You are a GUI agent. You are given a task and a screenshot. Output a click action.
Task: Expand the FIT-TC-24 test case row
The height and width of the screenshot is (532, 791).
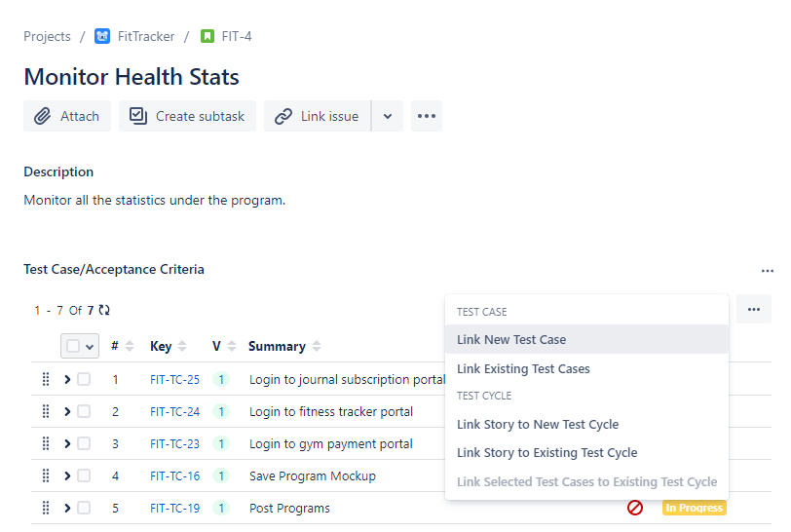[x=67, y=412]
